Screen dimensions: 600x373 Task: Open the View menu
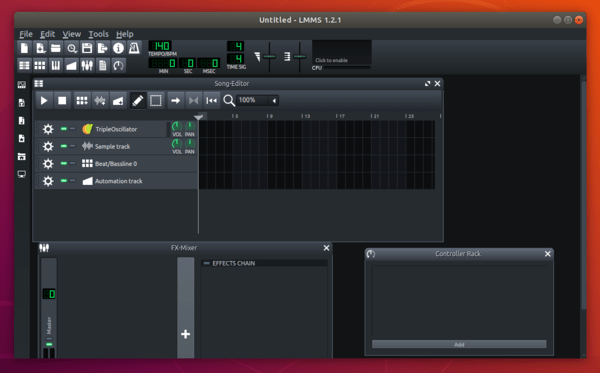click(72, 34)
